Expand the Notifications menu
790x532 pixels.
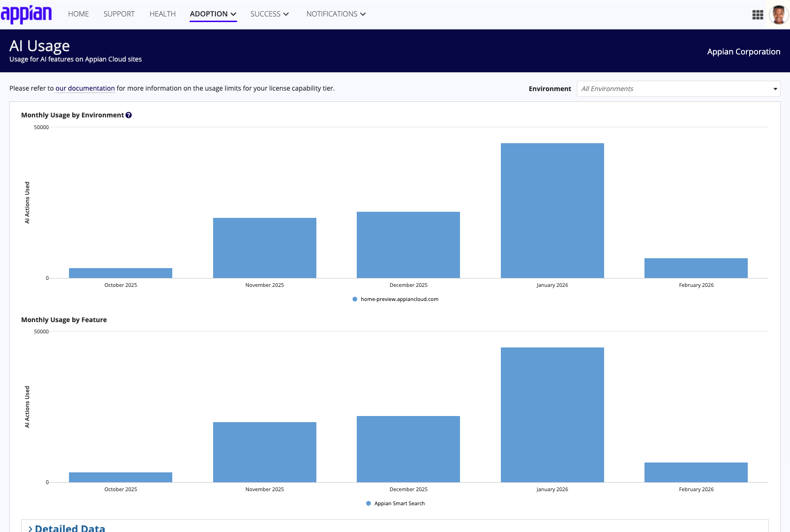coord(336,14)
